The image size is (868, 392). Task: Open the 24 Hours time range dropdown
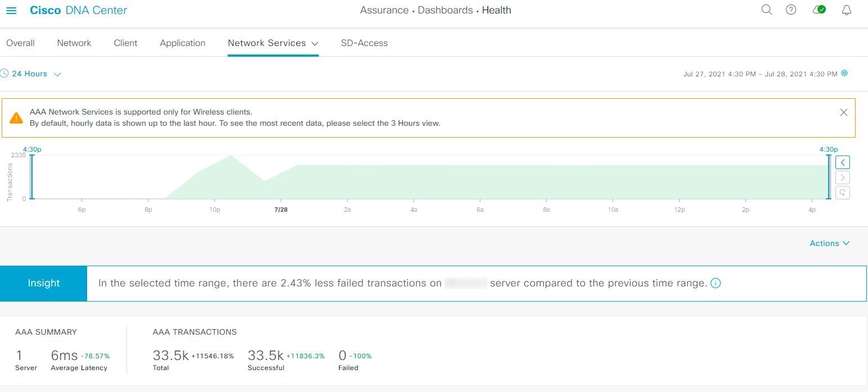coord(36,74)
